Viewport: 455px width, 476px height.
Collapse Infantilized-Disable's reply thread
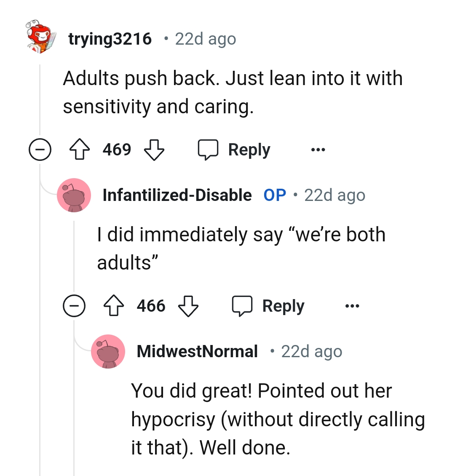pos(74,306)
